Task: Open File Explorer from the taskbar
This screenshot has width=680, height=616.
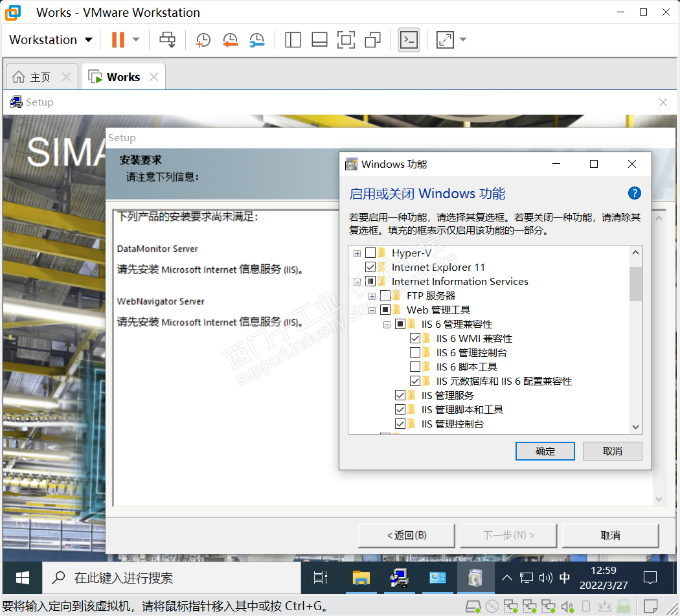Action: point(361,578)
